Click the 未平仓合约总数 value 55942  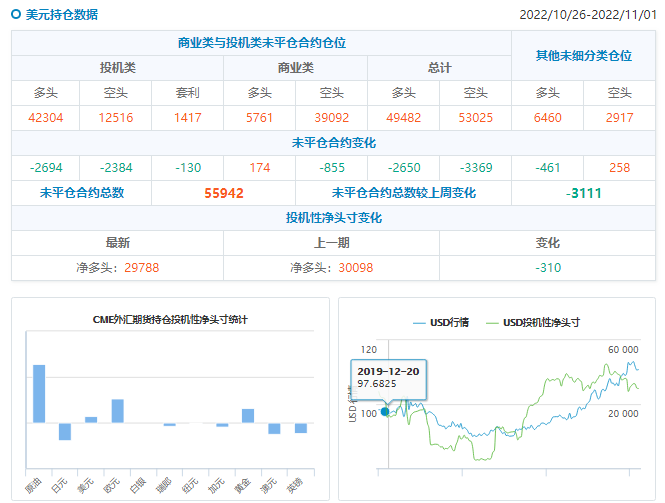pyautogui.click(x=224, y=193)
